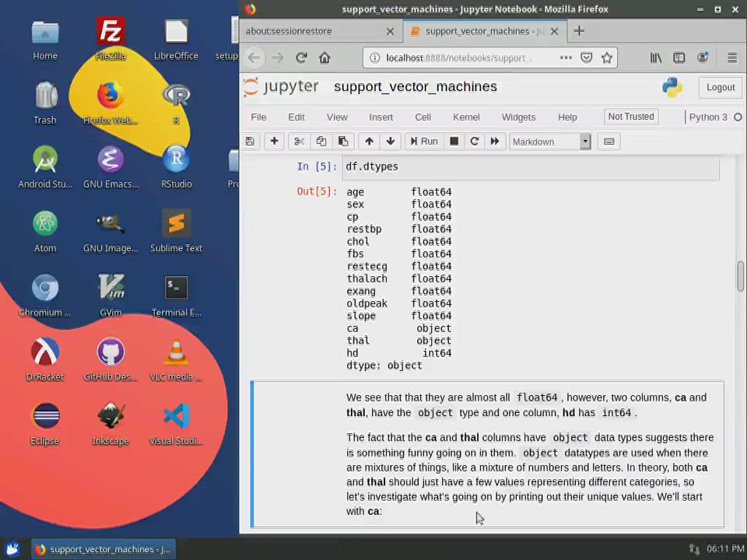Open the RStudio desktop icon
Screen dimensions: 747x560
(177, 166)
